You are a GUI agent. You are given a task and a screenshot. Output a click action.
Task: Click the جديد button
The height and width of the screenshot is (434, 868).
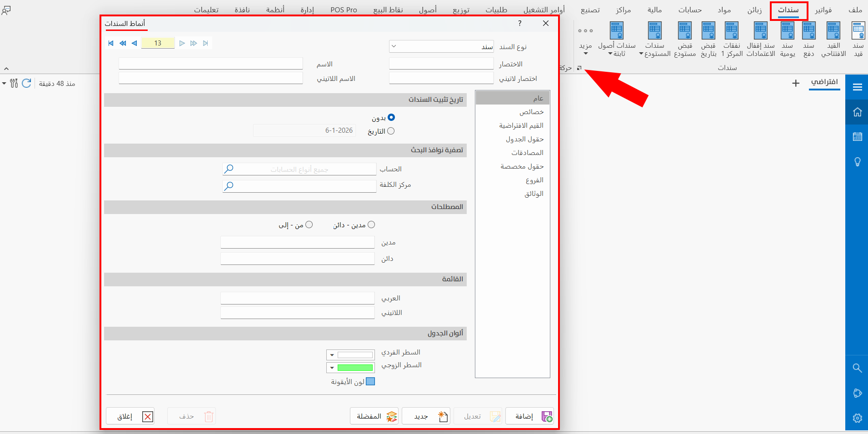(x=426, y=416)
